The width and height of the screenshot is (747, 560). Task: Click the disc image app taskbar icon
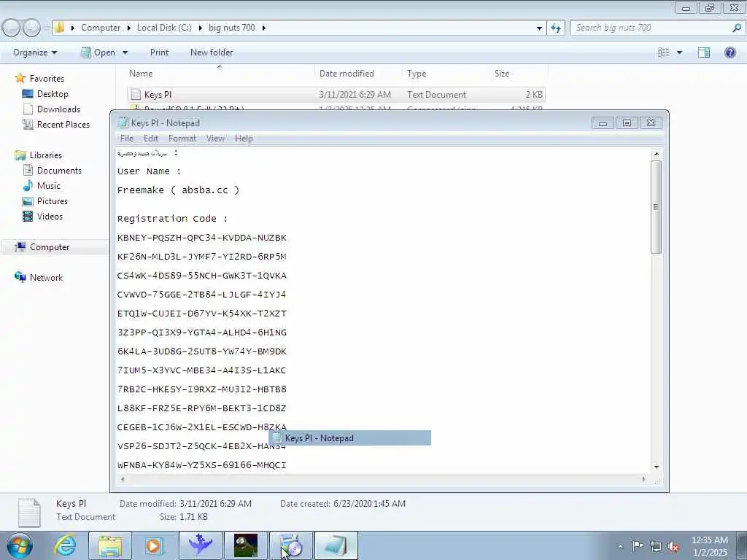coord(291,545)
